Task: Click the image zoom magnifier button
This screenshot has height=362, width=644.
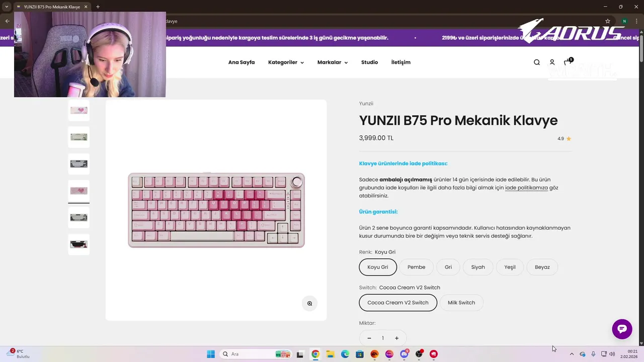Action: (309, 303)
